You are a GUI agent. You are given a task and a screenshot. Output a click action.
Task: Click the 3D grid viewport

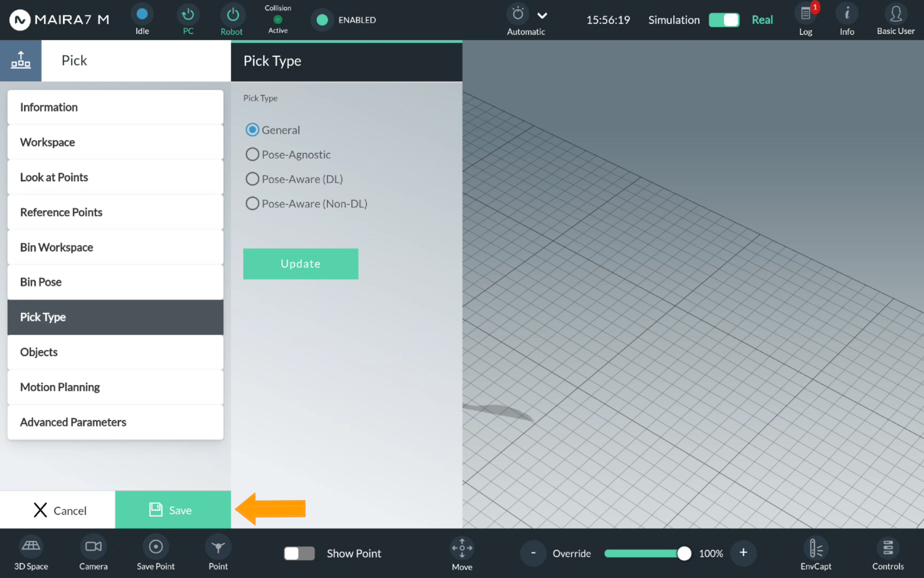(x=693, y=284)
